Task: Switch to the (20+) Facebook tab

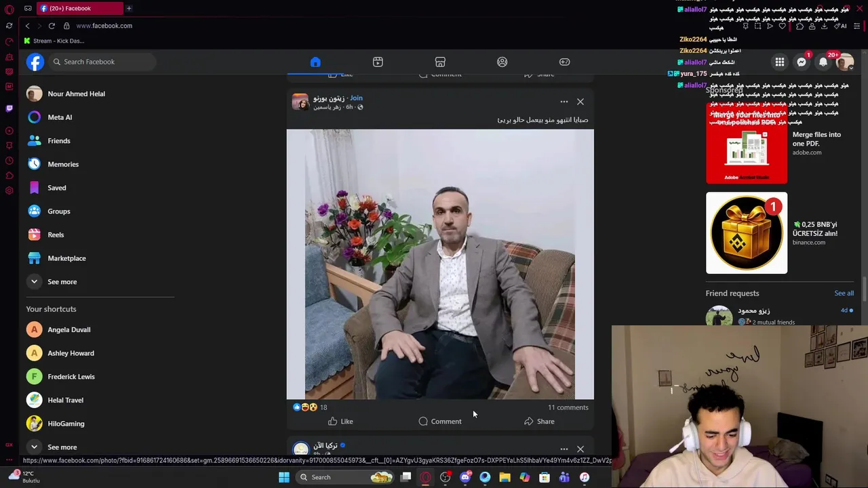Action: click(x=81, y=8)
